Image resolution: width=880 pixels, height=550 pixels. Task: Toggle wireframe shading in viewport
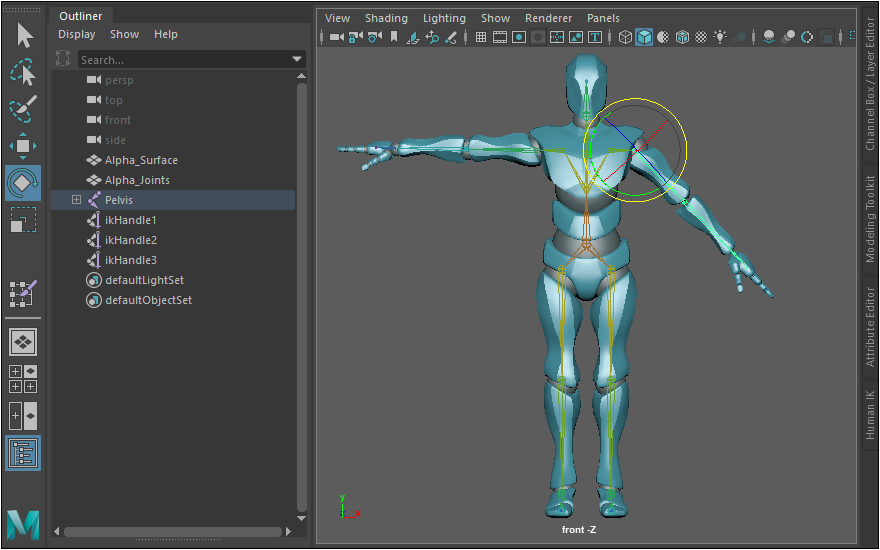click(625, 37)
